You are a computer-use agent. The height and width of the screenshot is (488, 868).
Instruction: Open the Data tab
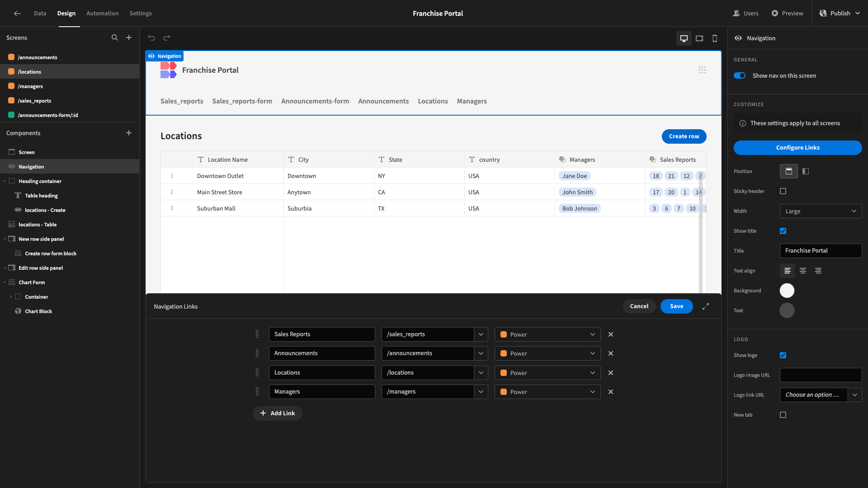pyautogui.click(x=40, y=13)
